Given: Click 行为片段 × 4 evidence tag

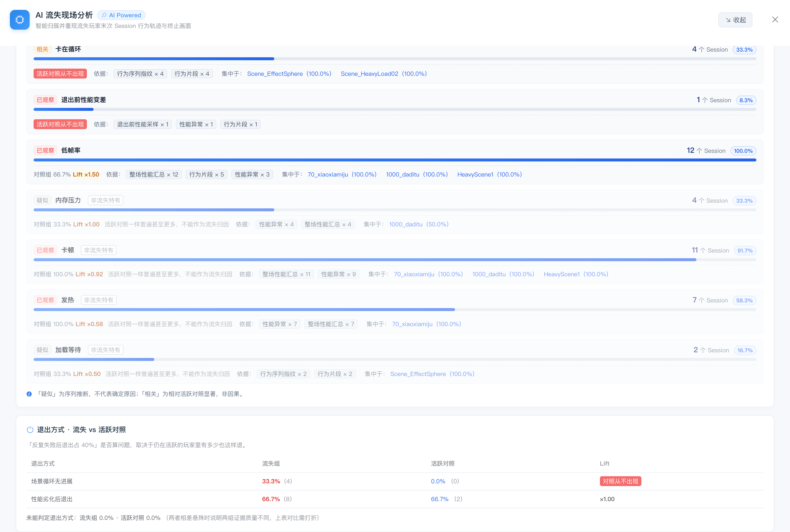Looking at the screenshot, I should click(192, 74).
